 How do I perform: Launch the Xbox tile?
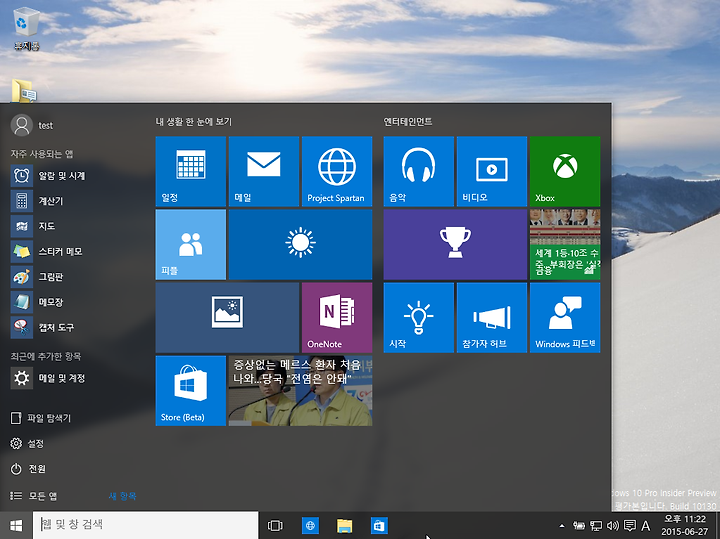565,171
